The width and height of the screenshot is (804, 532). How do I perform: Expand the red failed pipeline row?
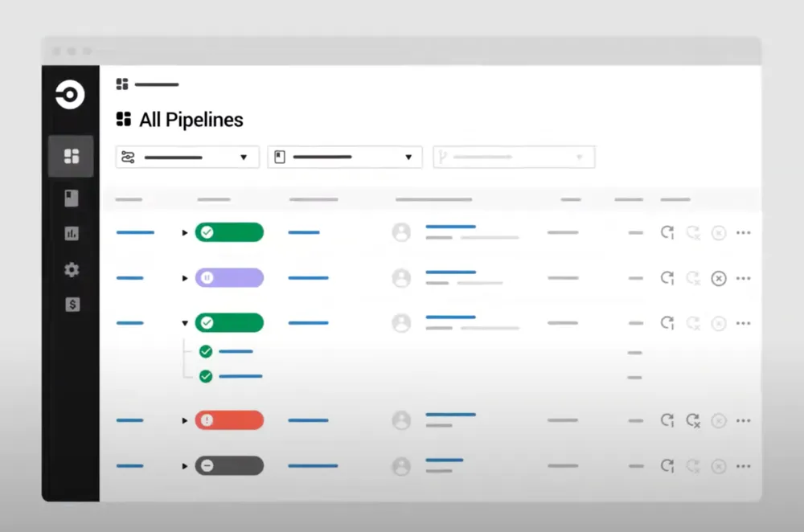(185, 420)
